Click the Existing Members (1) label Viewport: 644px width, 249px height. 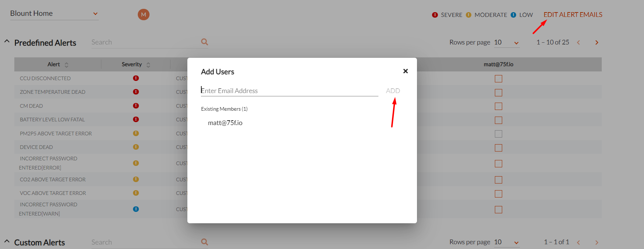(x=224, y=109)
